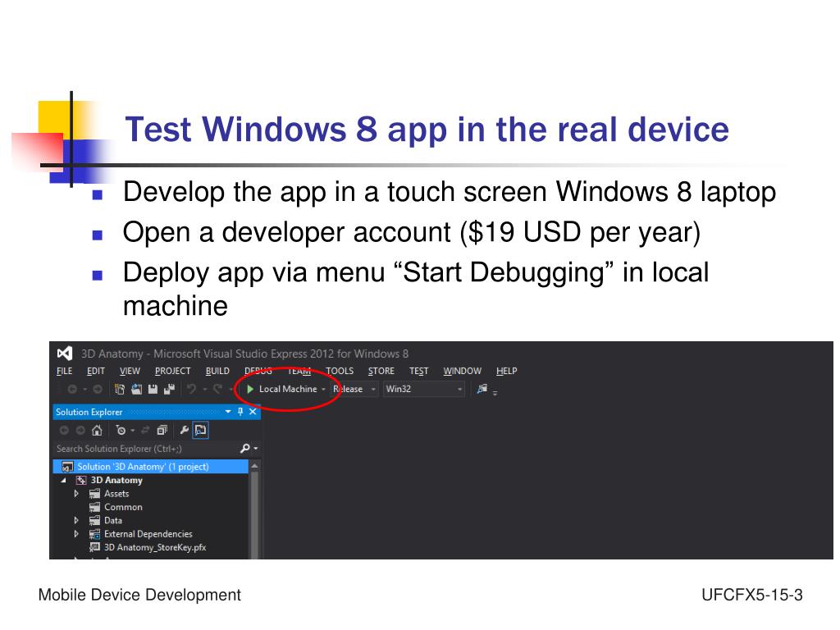This screenshot has width=840, height=630.
Task: Close the Solution Explorer panel
Action: pyautogui.click(x=253, y=412)
